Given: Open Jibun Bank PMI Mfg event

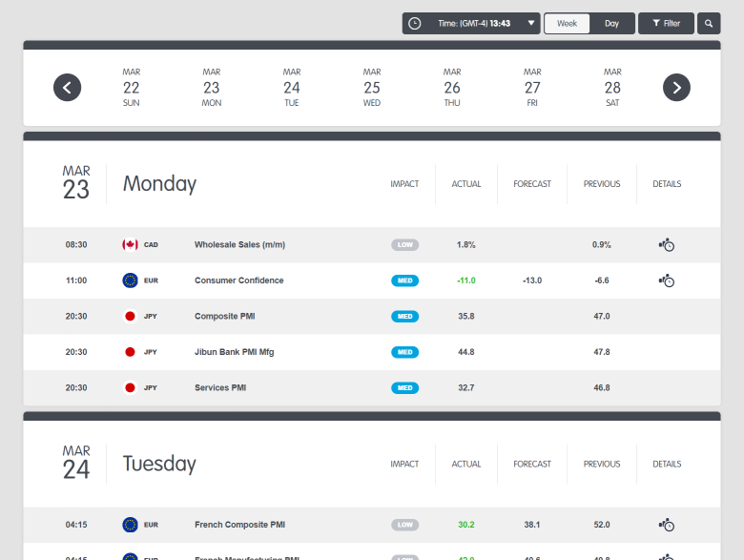Looking at the screenshot, I should tap(235, 352).
